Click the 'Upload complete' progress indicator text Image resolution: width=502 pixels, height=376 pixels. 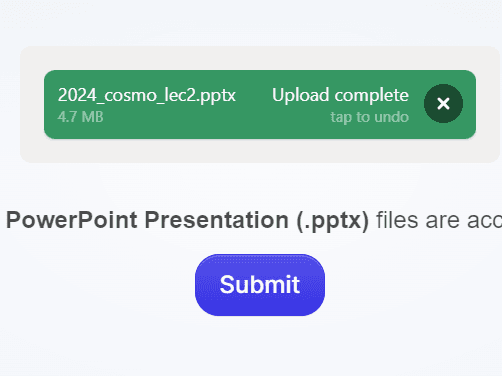[x=340, y=95]
